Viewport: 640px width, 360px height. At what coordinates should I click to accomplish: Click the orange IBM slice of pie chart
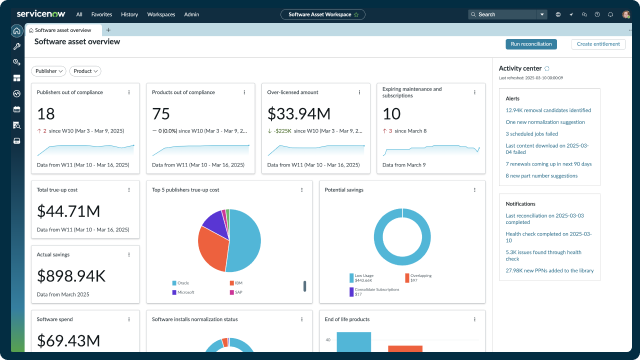(213, 248)
